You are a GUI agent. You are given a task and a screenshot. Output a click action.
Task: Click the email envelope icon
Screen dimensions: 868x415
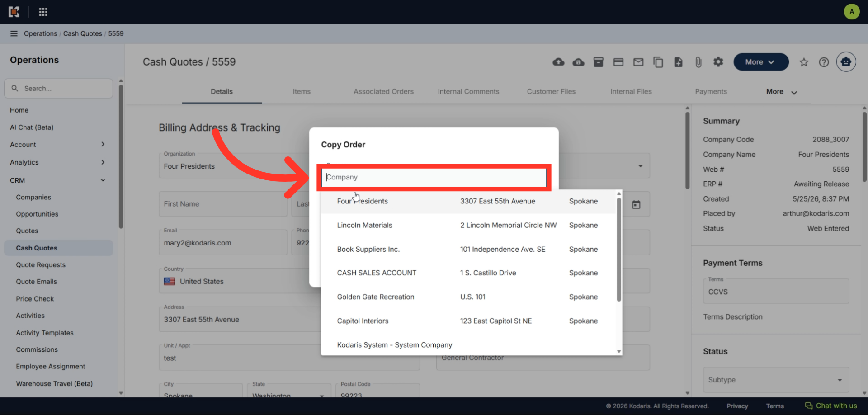(x=638, y=62)
